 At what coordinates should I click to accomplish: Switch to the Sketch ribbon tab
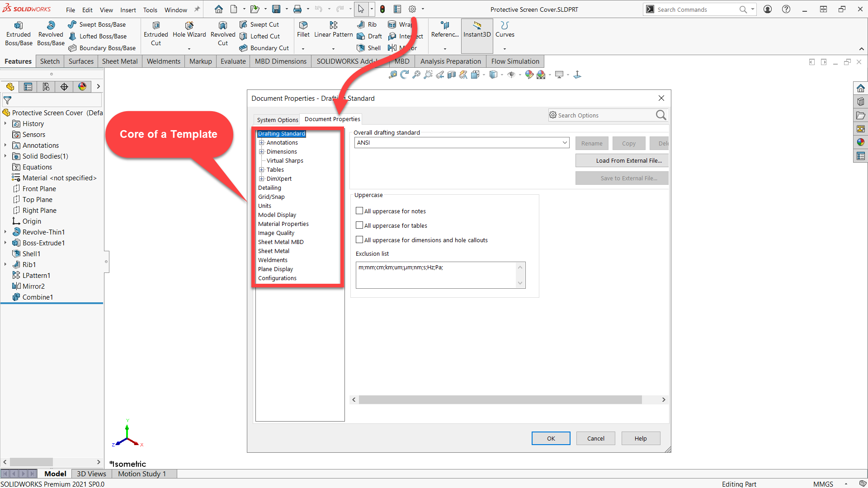click(x=50, y=61)
